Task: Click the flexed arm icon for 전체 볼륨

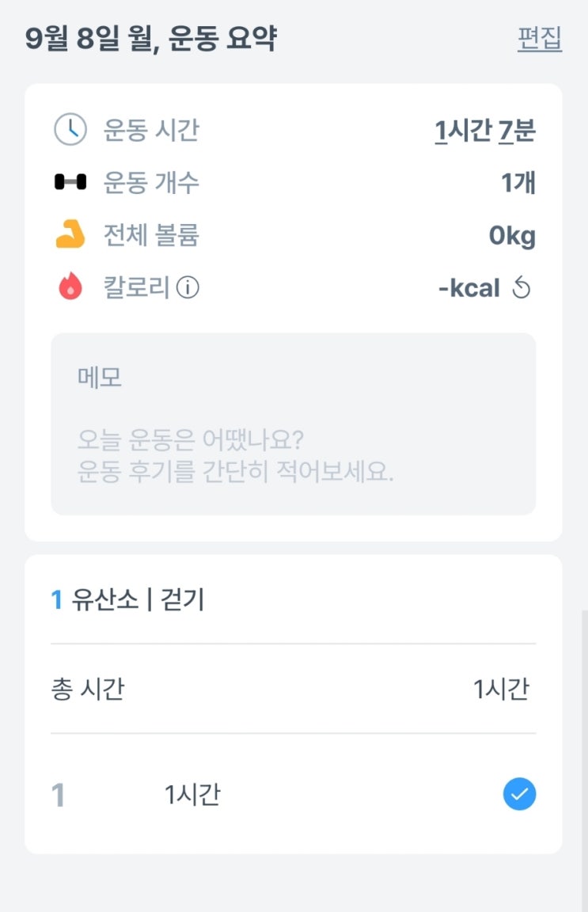Action: pyautogui.click(x=70, y=234)
